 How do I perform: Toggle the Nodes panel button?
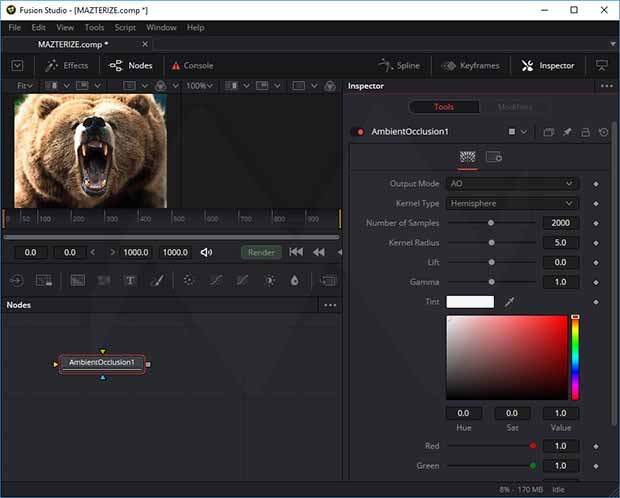[130, 66]
